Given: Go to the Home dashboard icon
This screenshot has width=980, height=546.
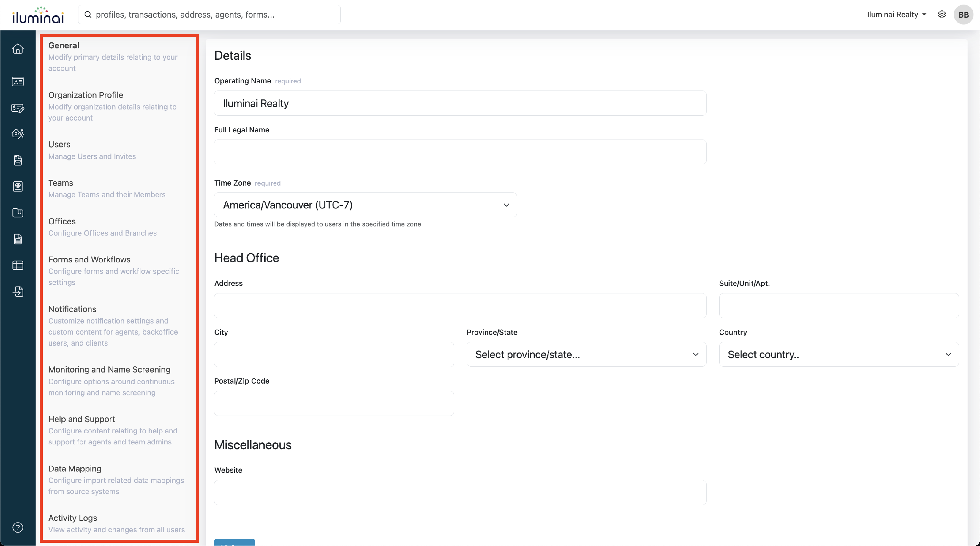Looking at the screenshot, I should click(x=18, y=49).
